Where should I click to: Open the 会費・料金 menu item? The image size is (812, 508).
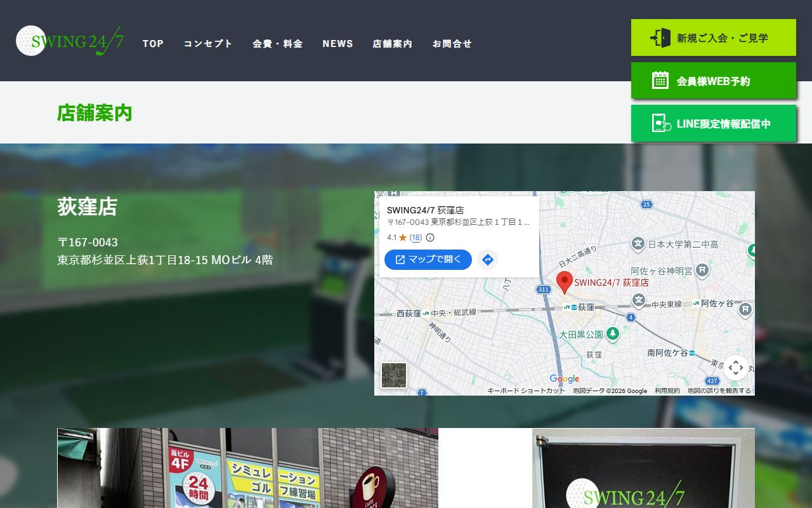[x=277, y=44]
